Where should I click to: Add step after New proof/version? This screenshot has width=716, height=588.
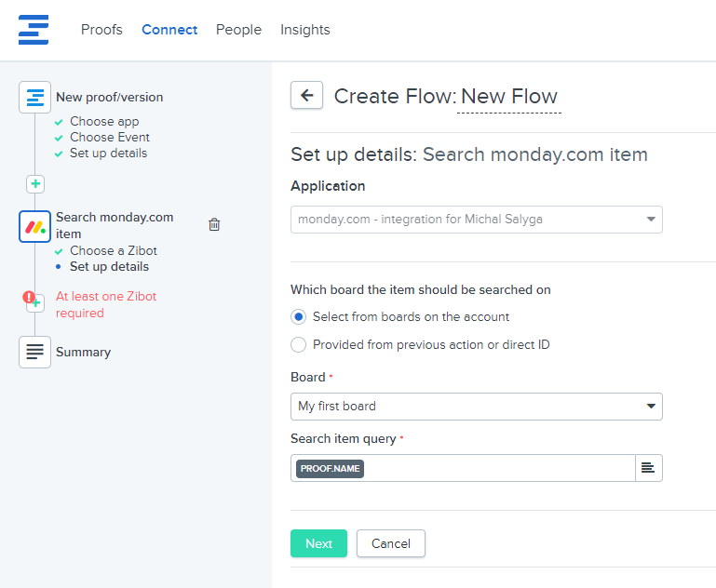point(35,184)
